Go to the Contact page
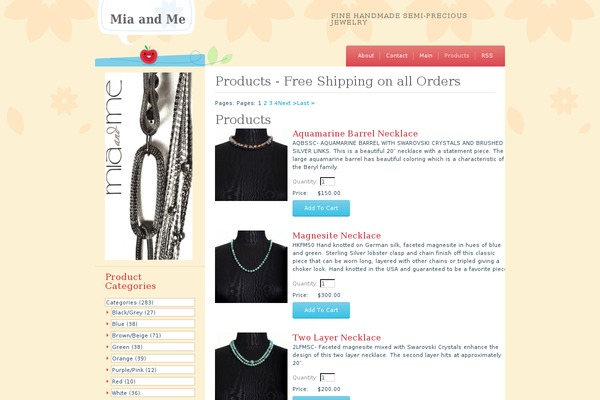This screenshot has height=400, width=600. (x=396, y=56)
